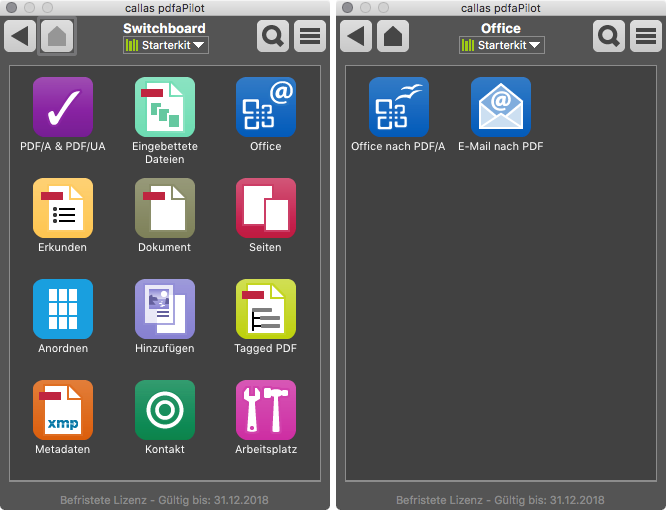Open the PDF/A & PDF/UA group
Viewport: 666px width, 510px height.
[x=63, y=107]
